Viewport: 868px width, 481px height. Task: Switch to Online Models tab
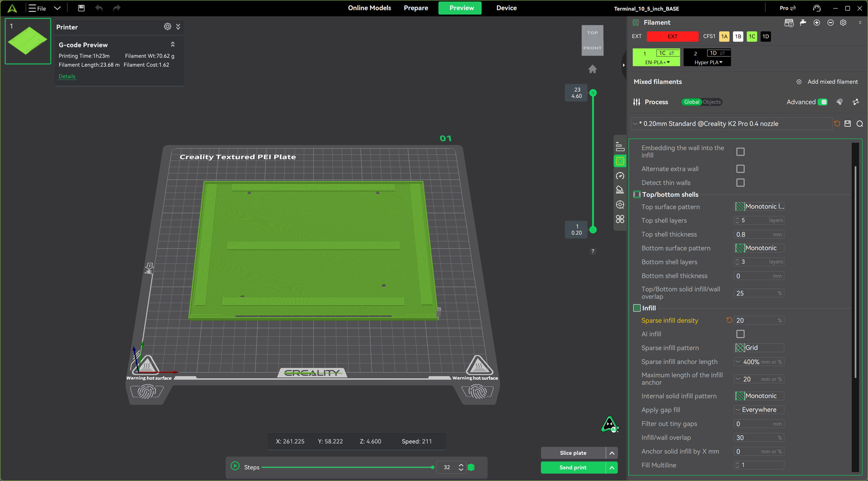pos(369,8)
